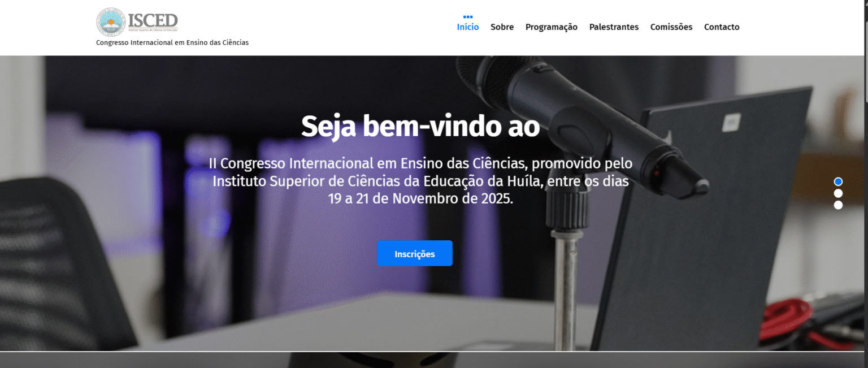
Task: Open the Programação menu item
Action: pyautogui.click(x=552, y=27)
